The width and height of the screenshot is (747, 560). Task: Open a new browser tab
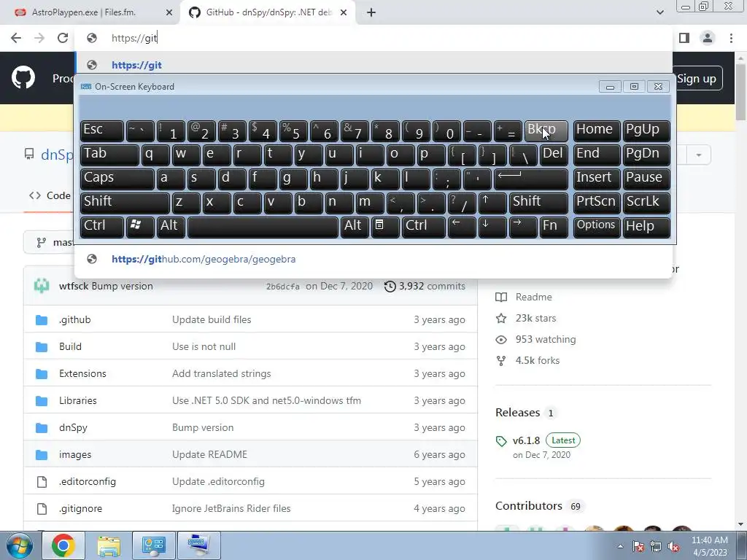[371, 12]
